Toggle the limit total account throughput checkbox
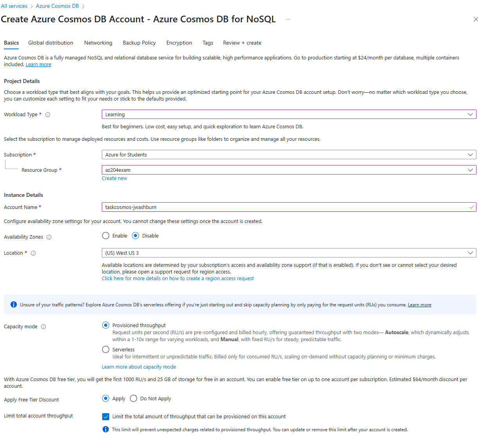The width and height of the screenshot is (478, 448). (x=106, y=417)
